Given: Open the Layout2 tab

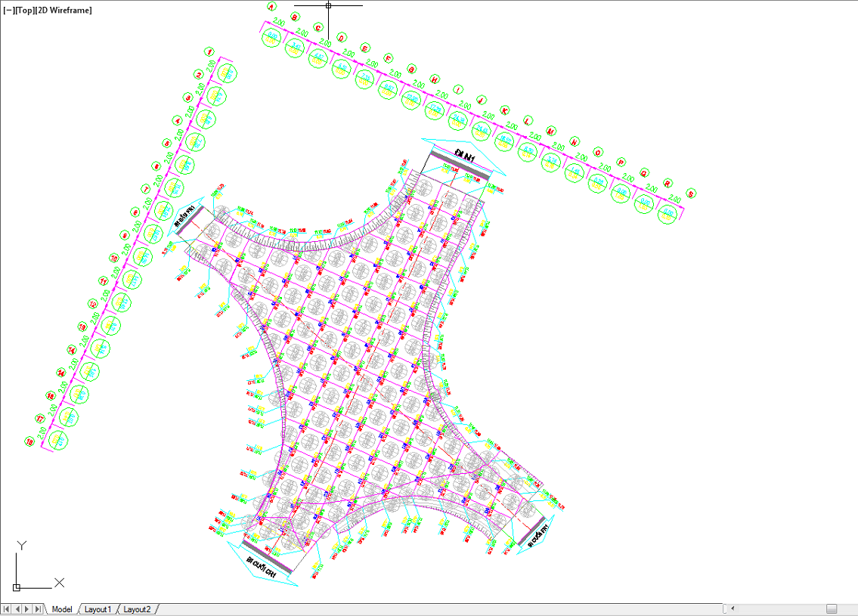Looking at the screenshot, I should [137, 609].
